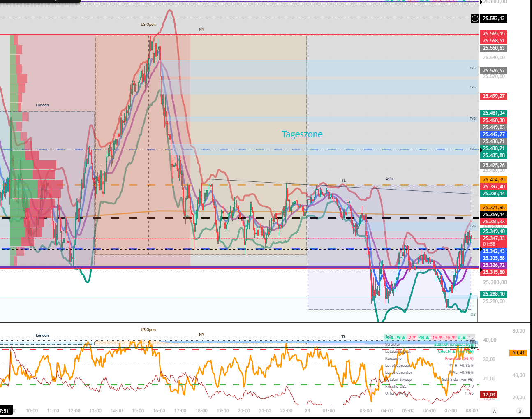Viewport: 532px width, 419px height.
Task: Click the red price label 25.558,51
Action: pyautogui.click(x=493, y=41)
